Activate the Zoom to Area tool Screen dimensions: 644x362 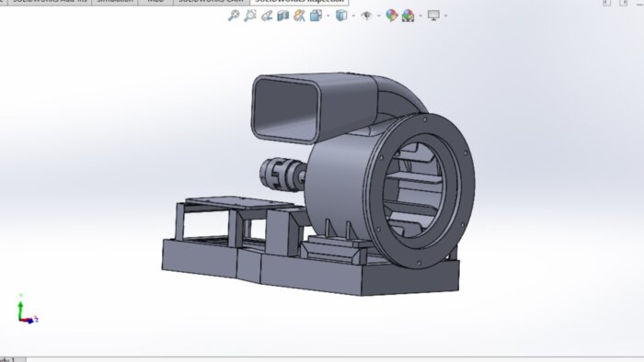(250, 16)
